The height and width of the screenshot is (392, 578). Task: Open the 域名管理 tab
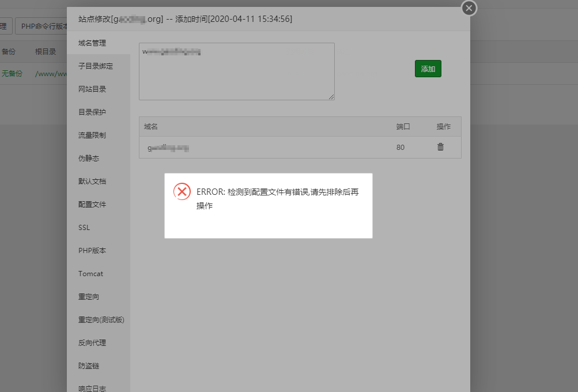[x=92, y=43]
